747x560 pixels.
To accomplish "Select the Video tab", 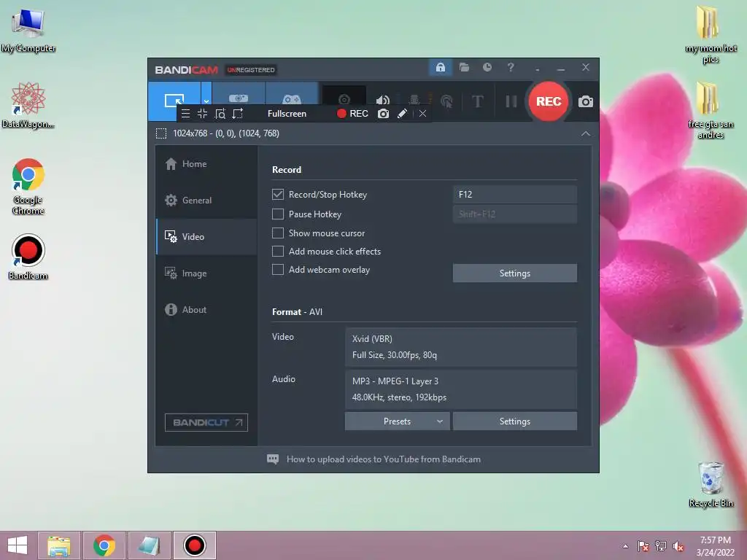I will click(x=206, y=237).
